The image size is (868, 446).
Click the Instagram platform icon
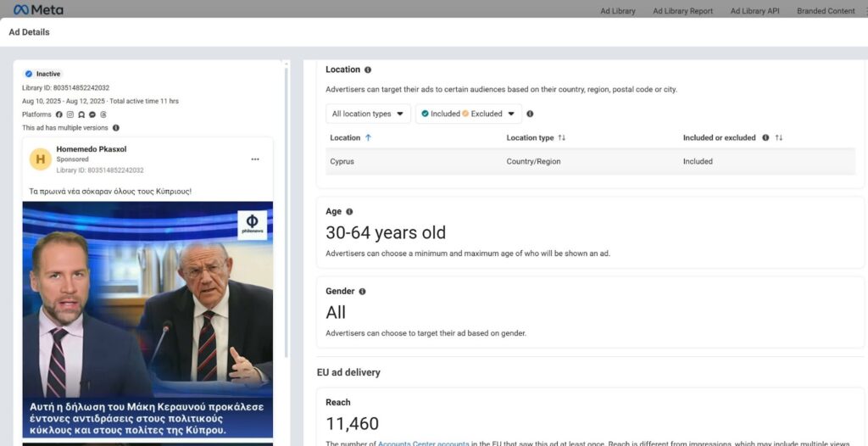point(70,114)
